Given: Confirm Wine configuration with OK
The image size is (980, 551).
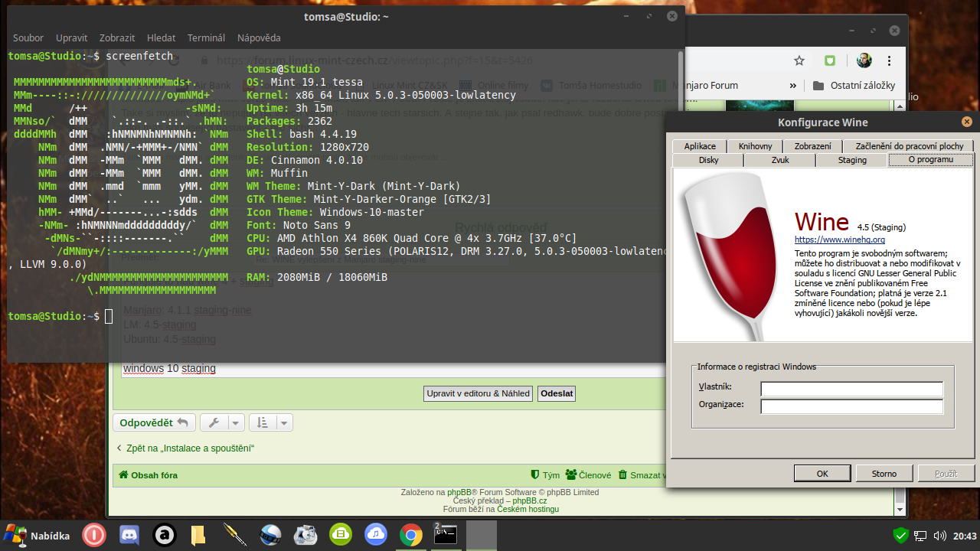Looking at the screenshot, I should pyautogui.click(x=822, y=474).
